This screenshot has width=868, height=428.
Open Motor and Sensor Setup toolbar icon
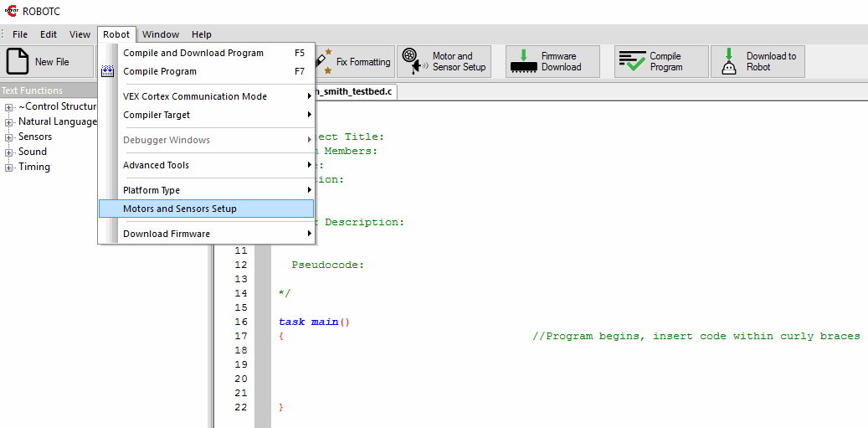[x=411, y=61]
